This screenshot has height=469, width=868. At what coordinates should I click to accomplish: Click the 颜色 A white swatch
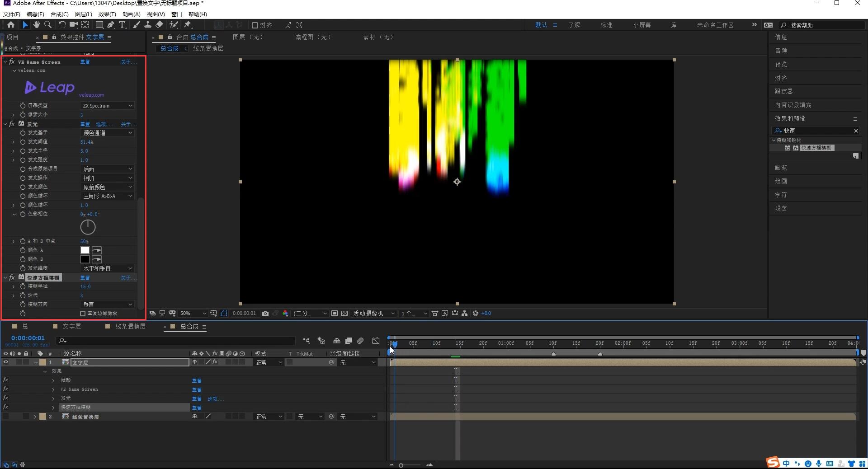coord(85,250)
